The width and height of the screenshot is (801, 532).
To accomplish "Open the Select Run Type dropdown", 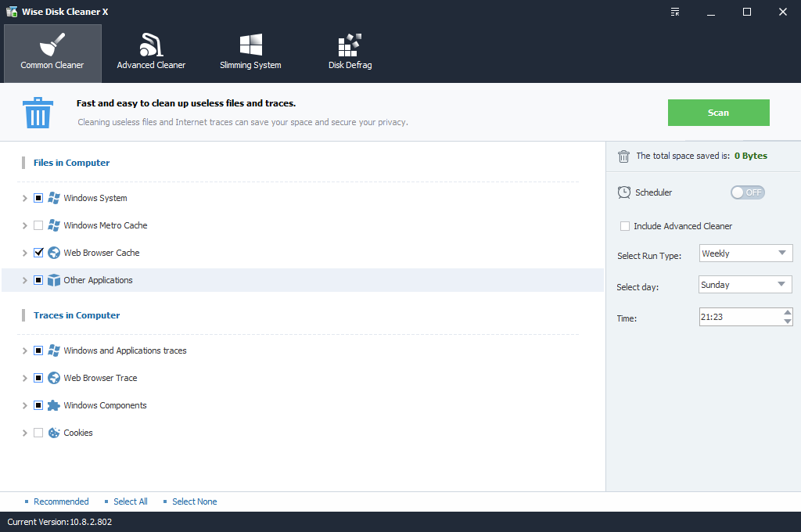I will 745,253.
